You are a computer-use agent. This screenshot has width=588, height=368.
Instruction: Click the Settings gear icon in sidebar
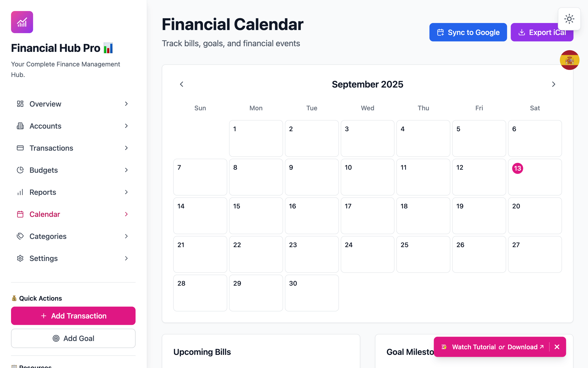20,258
